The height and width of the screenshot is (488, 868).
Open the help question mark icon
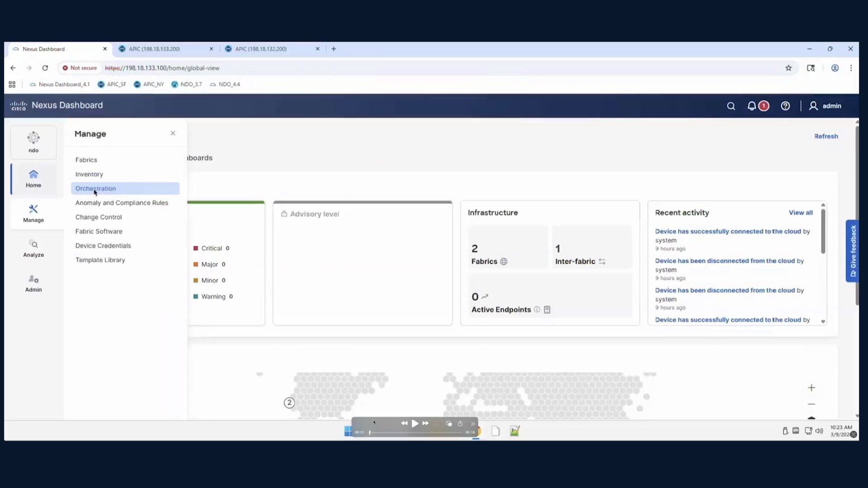pos(785,106)
